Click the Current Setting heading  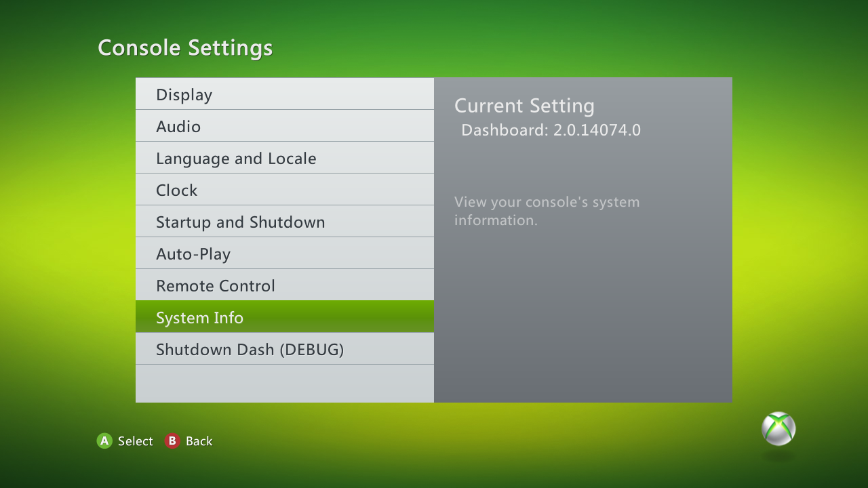(x=524, y=106)
